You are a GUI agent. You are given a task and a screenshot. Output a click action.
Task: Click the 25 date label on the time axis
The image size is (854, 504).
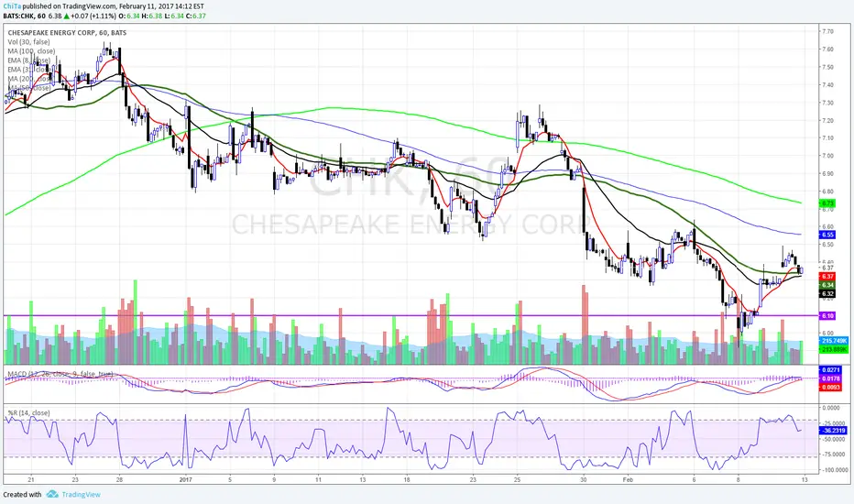tap(518, 480)
